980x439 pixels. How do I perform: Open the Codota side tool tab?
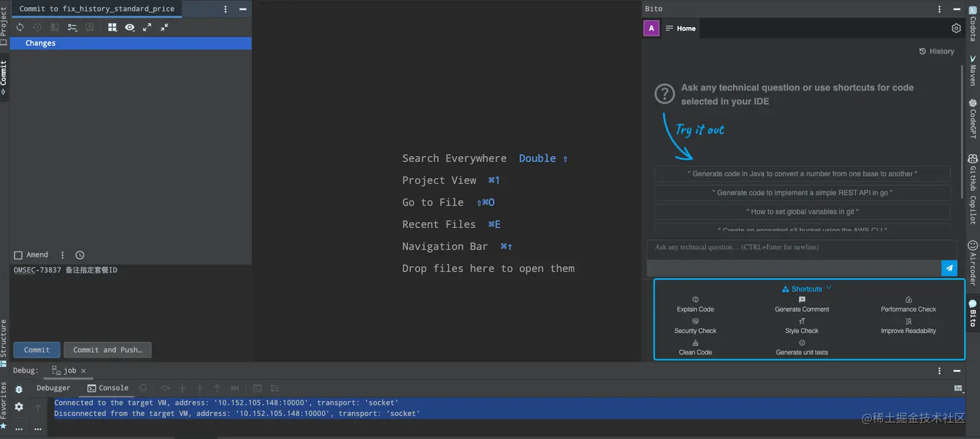pos(973,25)
